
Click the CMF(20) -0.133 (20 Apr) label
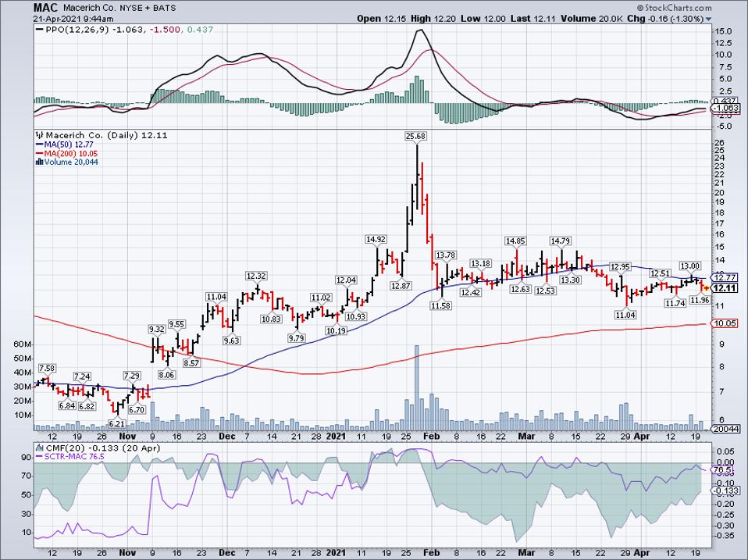(x=102, y=448)
